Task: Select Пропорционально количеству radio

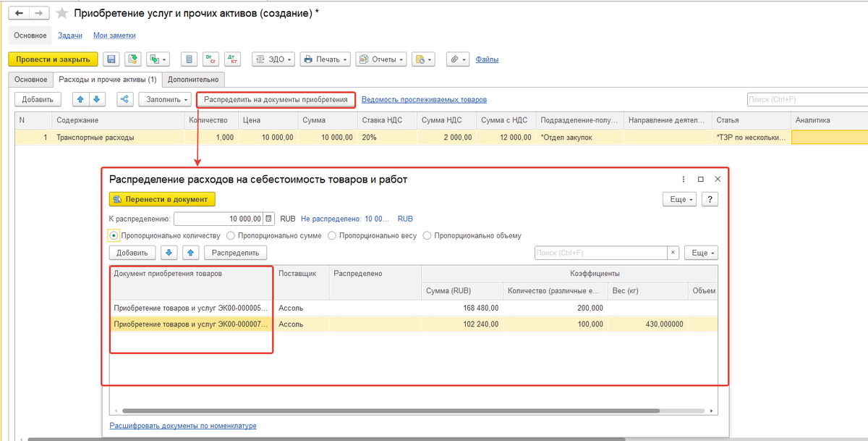Action: coord(114,235)
